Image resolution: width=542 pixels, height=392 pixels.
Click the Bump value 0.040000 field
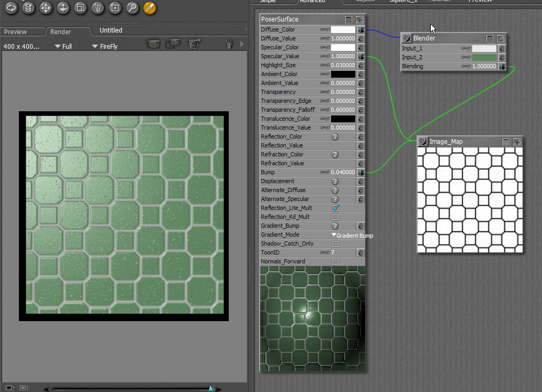click(x=343, y=173)
